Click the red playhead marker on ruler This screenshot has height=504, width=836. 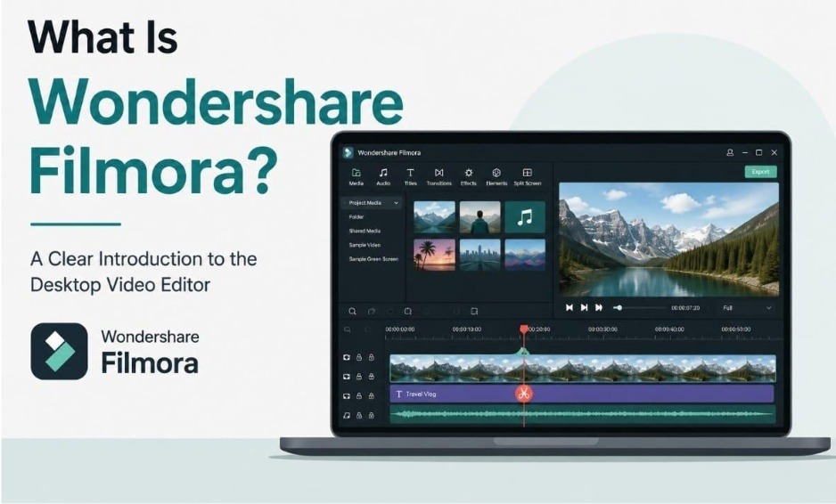click(523, 329)
